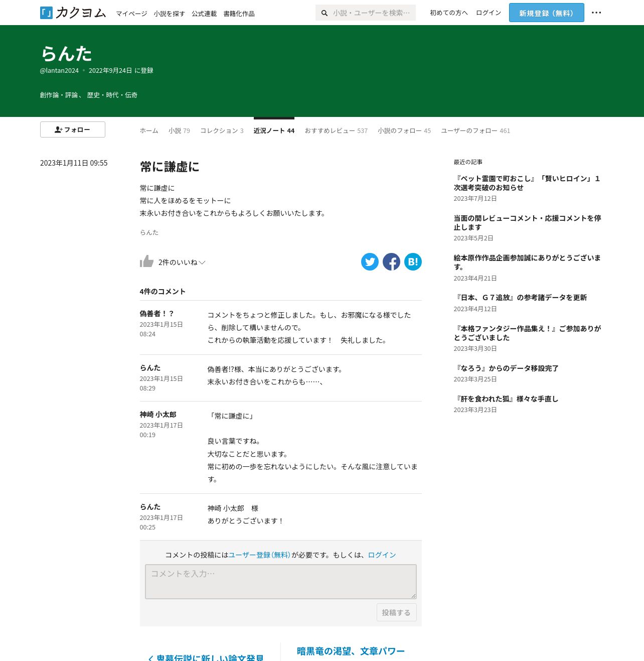Image resolution: width=644 pixels, height=661 pixels.
Task: Open recent article ペット霊園で町おこし
Action: pos(527,183)
